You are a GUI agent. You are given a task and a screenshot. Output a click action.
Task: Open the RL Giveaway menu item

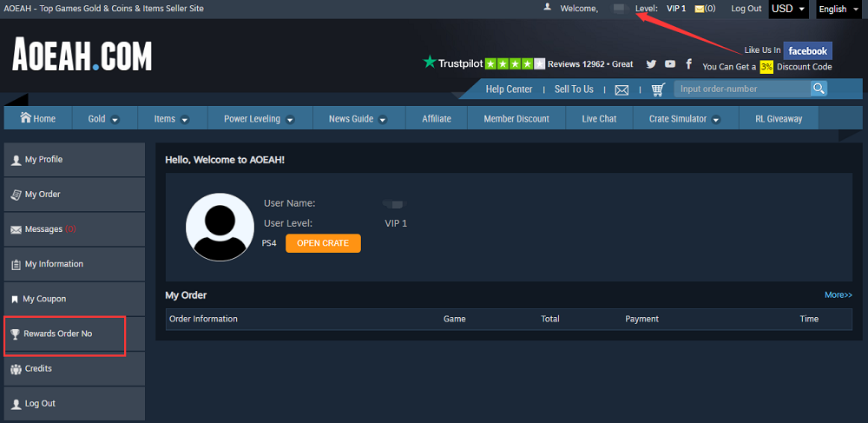pyautogui.click(x=779, y=118)
